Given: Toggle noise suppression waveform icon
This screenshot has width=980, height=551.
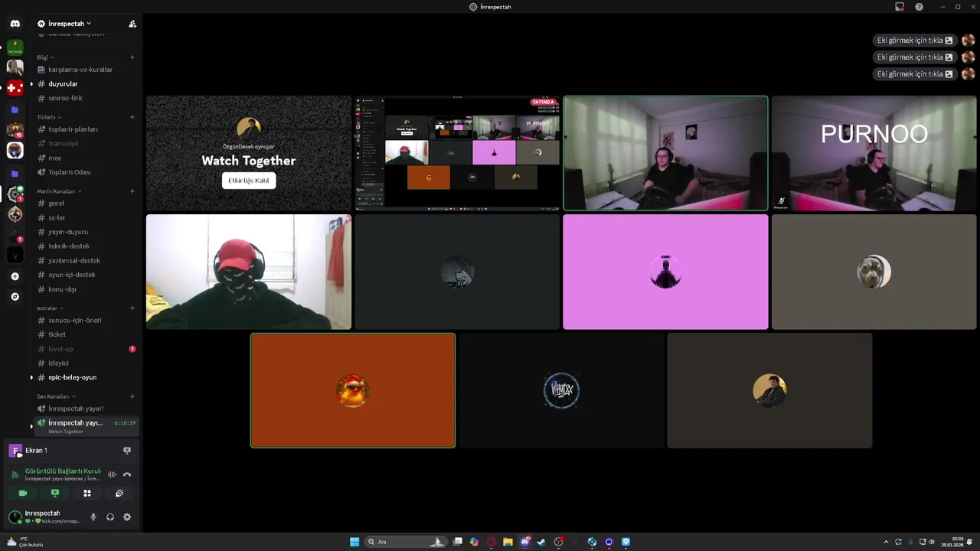Looking at the screenshot, I should [112, 474].
